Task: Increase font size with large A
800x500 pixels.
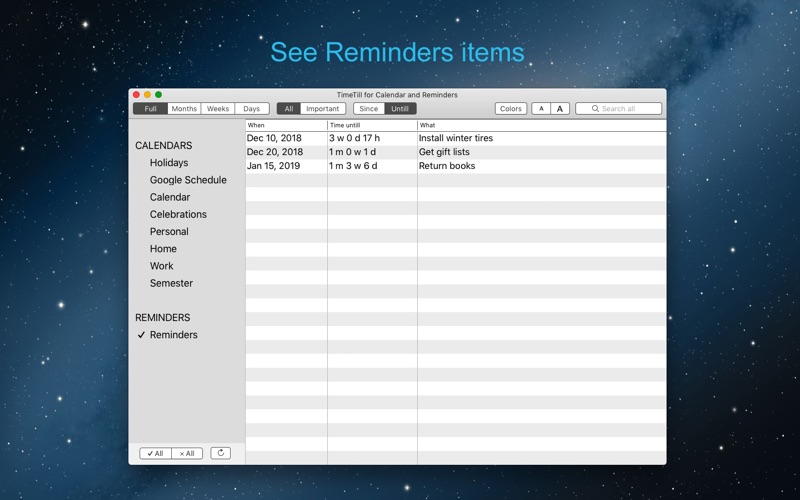Action: [x=560, y=109]
